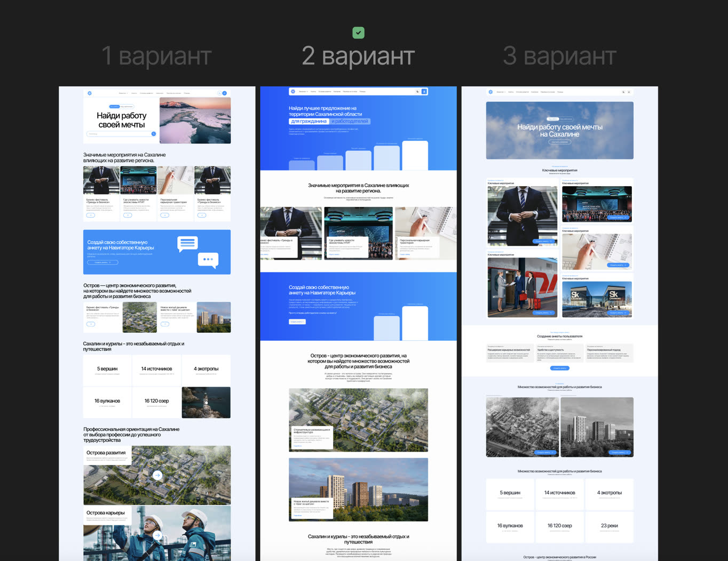Screen dimensions: 728x561
Task: Open the blue profile icon in variant 2
Action: pos(424,91)
